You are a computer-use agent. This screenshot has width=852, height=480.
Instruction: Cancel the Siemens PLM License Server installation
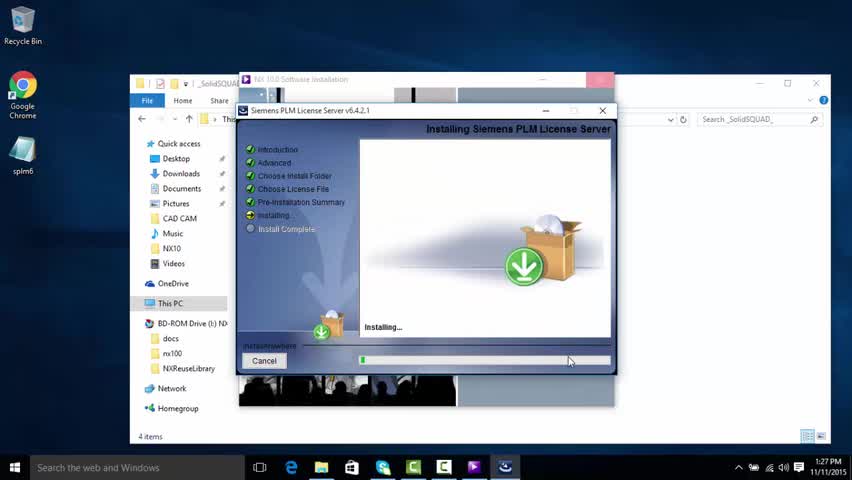264,361
